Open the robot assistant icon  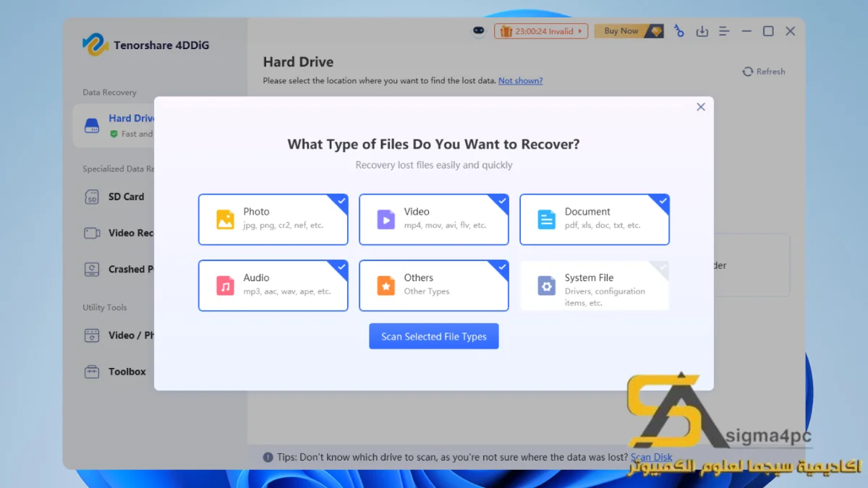click(x=478, y=31)
